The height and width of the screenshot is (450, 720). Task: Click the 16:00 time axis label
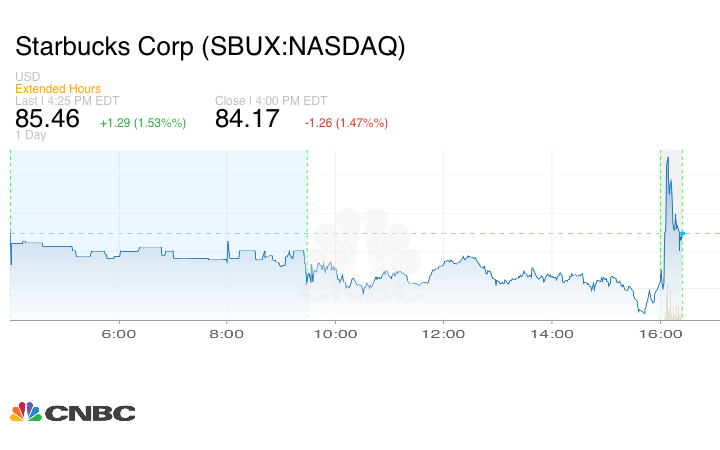pos(660,334)
